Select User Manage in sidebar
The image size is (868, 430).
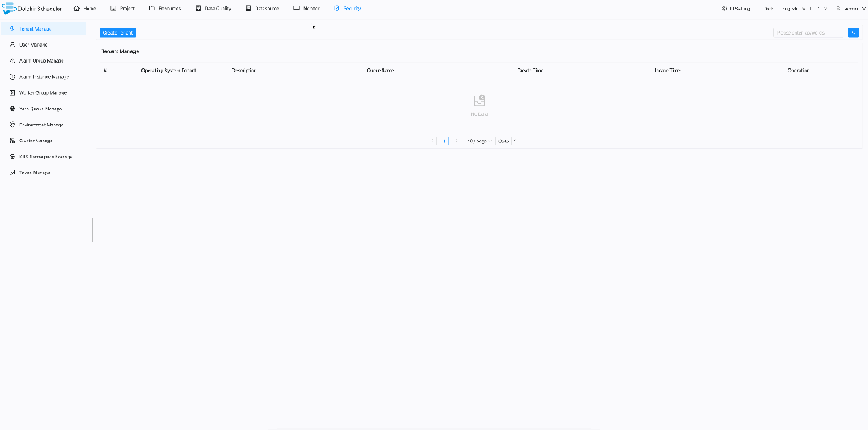[x=43, y=45]
